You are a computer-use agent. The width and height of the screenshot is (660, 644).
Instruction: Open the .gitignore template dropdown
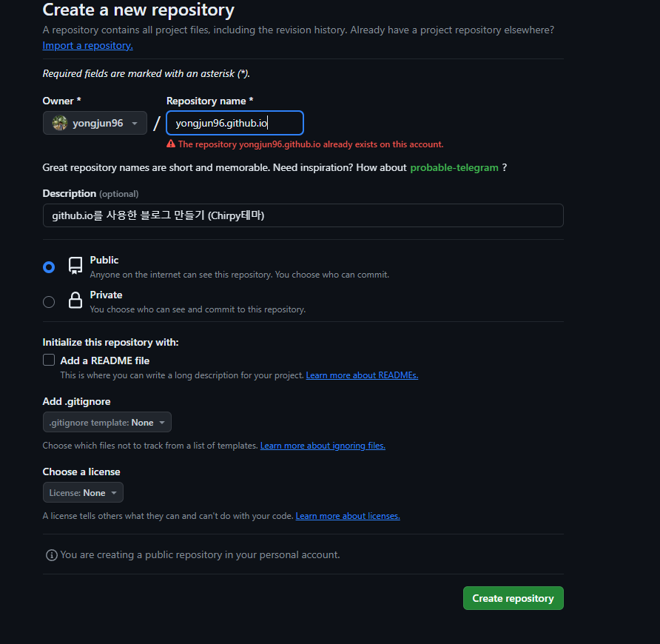coord(107,422)
